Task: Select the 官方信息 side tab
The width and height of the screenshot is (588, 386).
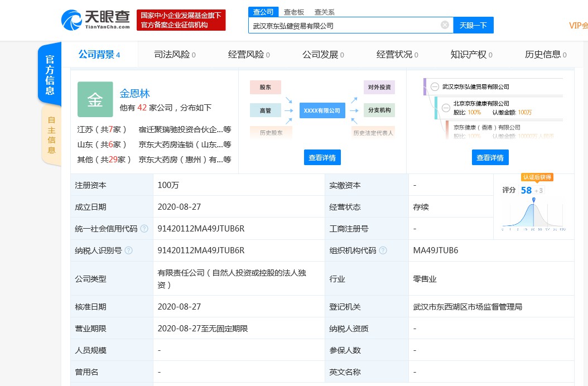Action: pos(50,75)
